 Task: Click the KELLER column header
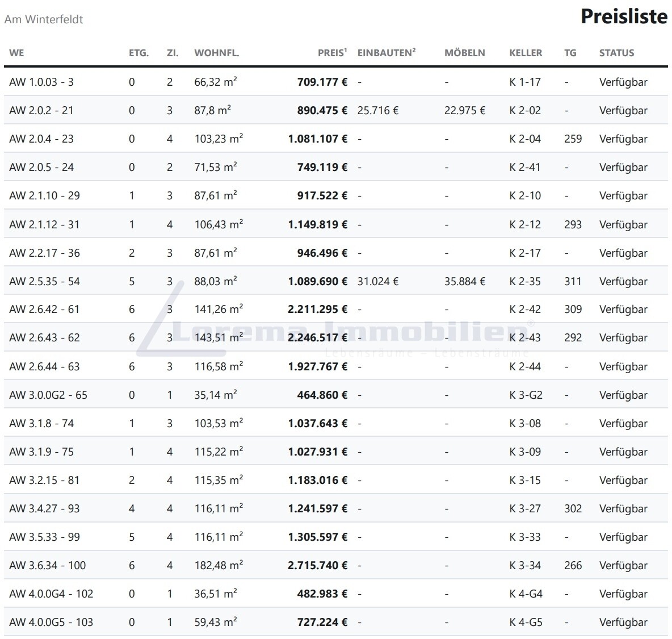526,53
